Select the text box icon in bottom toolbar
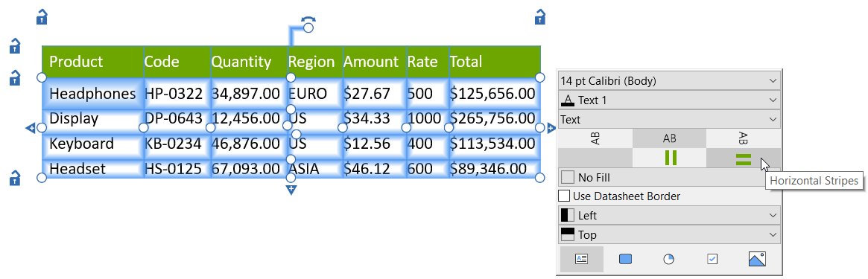 pyautogui.click(x=581, y=259)
